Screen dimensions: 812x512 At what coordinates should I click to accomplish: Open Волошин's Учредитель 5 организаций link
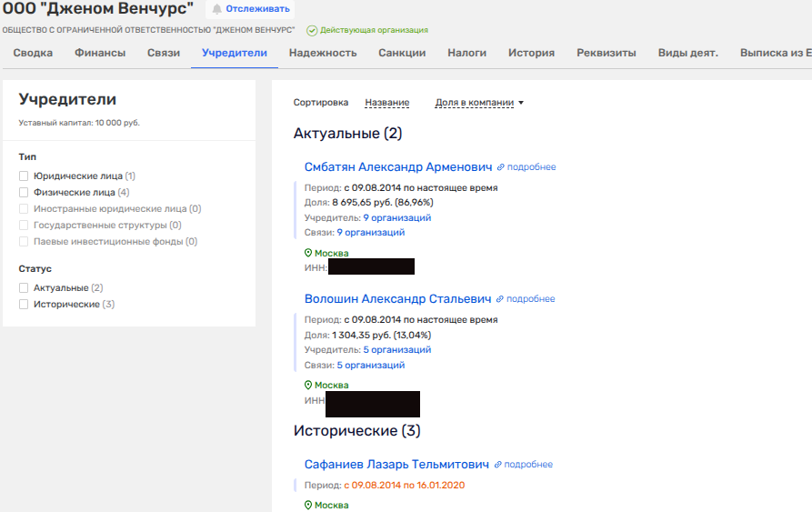click(396, 349)
